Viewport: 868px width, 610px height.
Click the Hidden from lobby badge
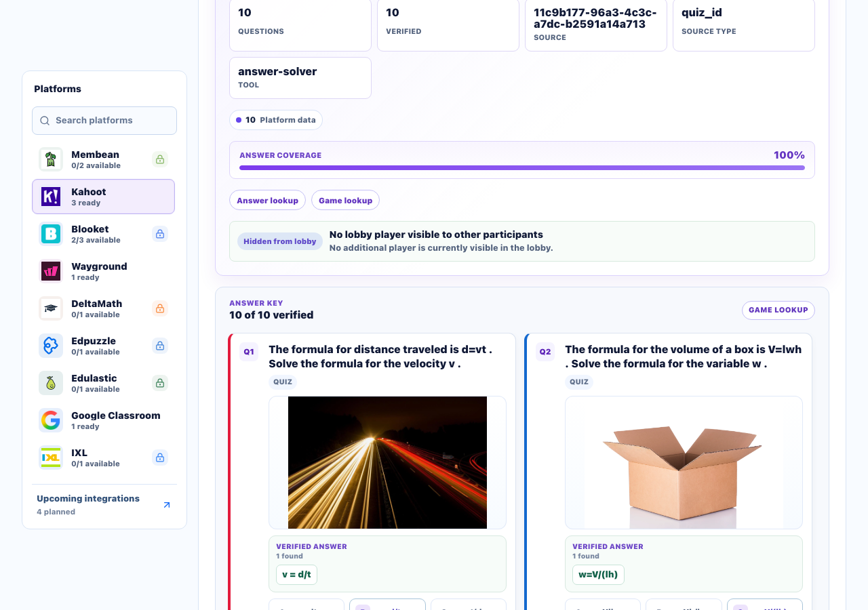click(x=280, y=241)
